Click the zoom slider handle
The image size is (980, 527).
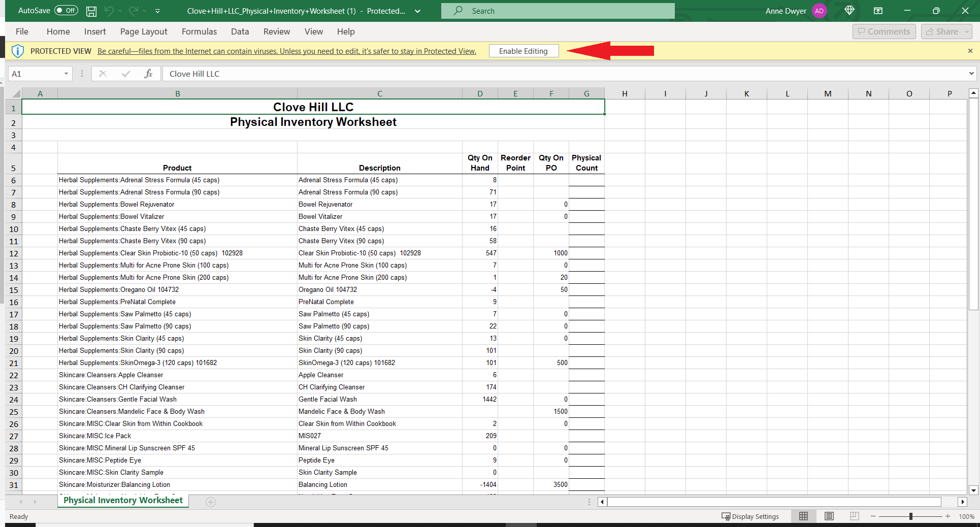[x=911, y=516]
